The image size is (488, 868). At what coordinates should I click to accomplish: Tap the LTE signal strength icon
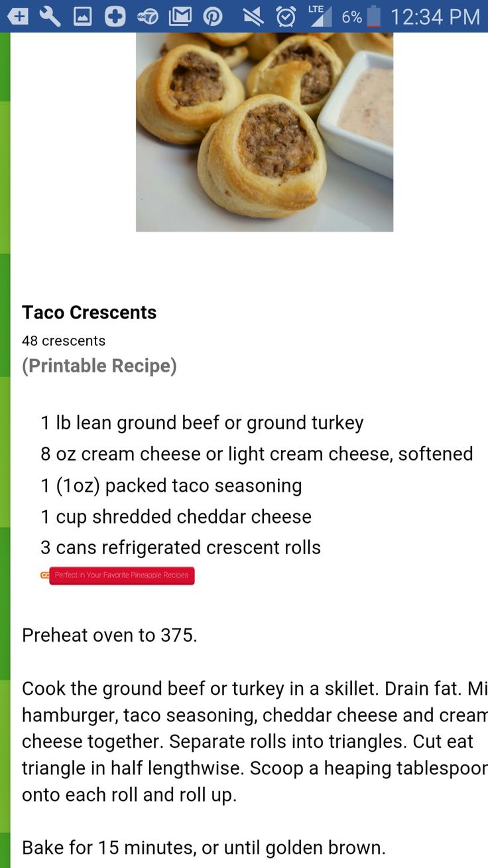[320, 16]
